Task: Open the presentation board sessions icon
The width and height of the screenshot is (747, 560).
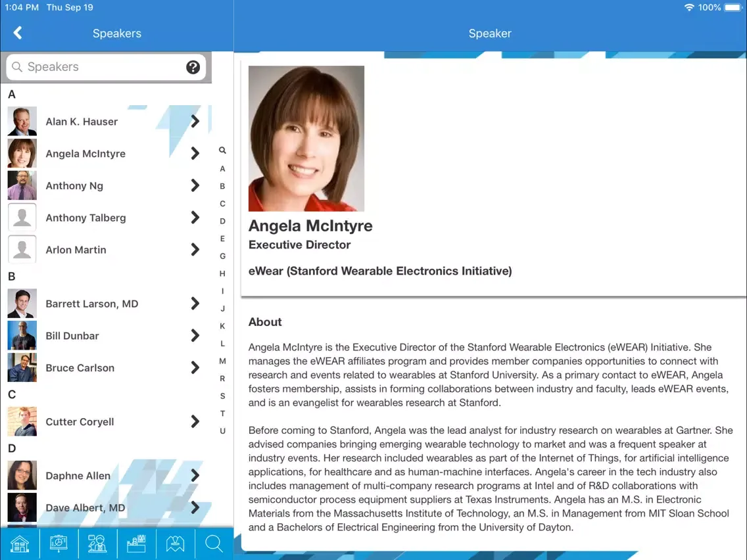Action: pyautogui.click(x=59, y=544)
